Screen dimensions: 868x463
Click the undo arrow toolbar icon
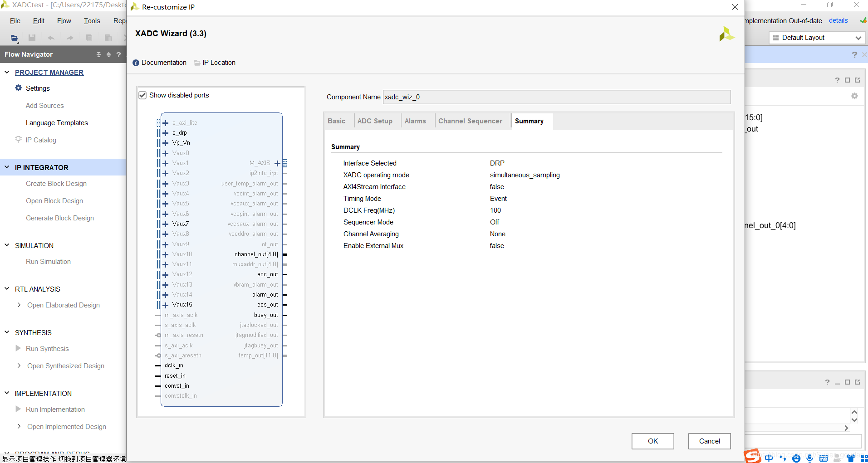[x=51, y=38]
